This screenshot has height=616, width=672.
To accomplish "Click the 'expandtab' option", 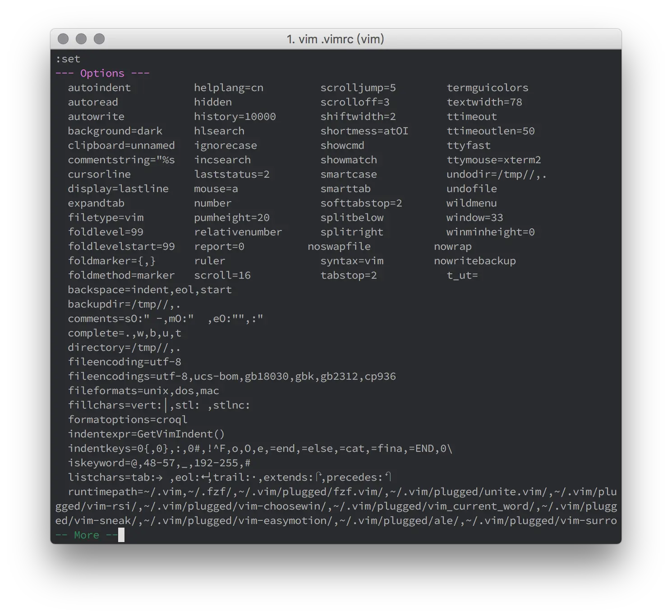I will 96,203.
